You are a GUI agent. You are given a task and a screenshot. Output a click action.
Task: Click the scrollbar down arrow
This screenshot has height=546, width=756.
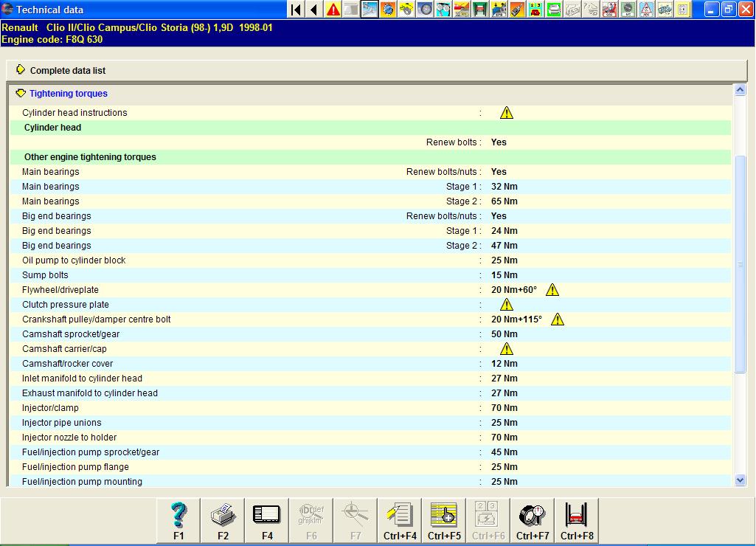pyautogui.click(x=740, y=480)
